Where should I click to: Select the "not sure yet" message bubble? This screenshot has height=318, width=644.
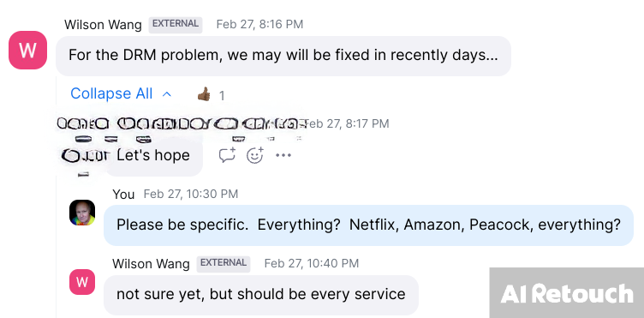pyautogui.click(x=261, y=295)
